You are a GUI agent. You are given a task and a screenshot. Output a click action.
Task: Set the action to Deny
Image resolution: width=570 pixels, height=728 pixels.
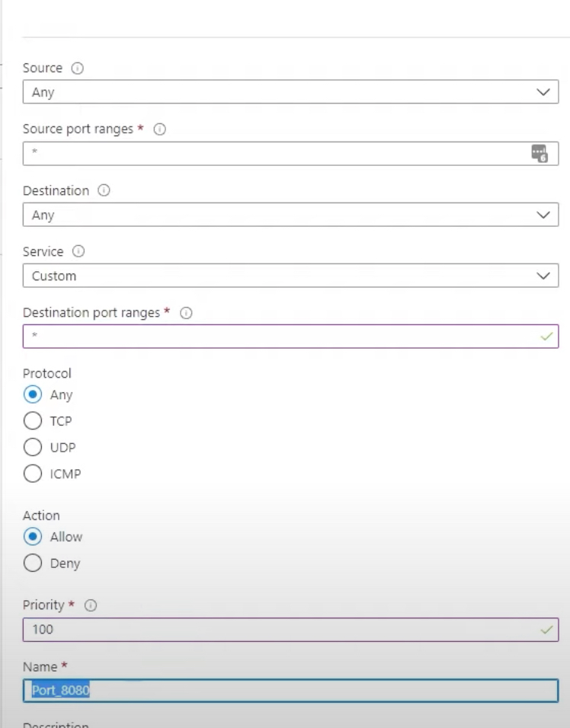(x=33, y=564)
